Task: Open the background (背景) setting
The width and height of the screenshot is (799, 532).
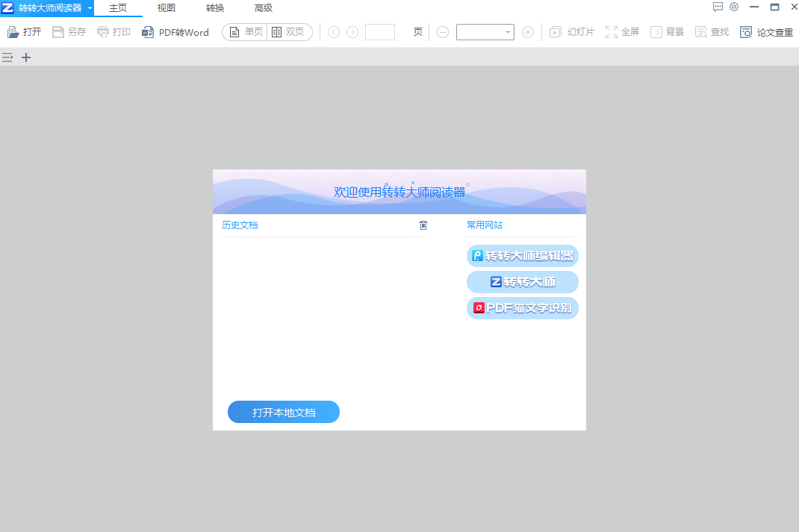Action: pyautogui.click(x=667, y=32)
